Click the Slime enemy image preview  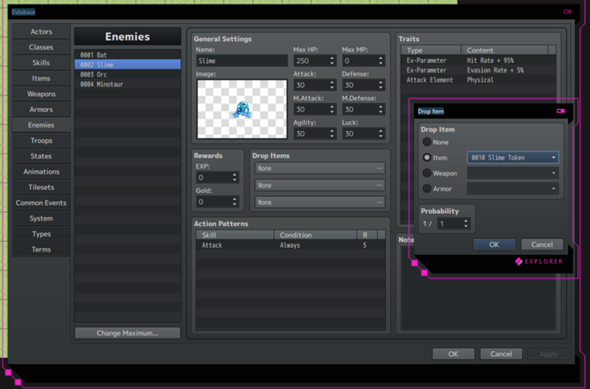pyautogui.click(x=242, y=109)
